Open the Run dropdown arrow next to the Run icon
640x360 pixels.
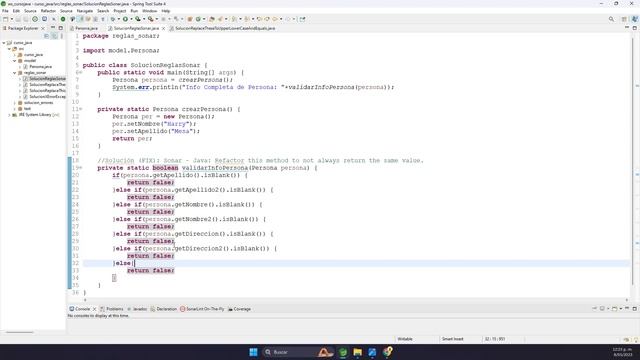(131, 19)
